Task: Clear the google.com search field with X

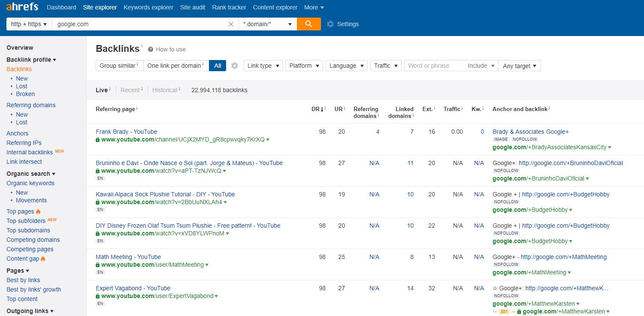Action: coord(231,24)
